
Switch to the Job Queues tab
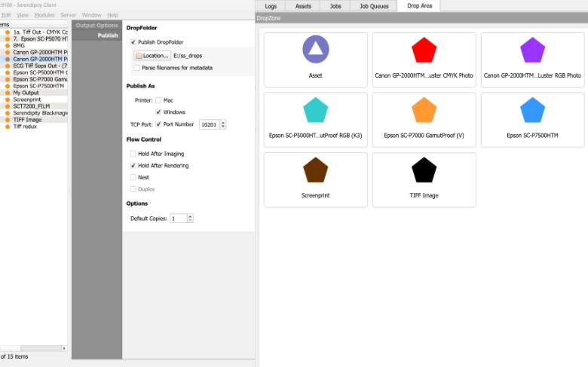coord(375,6)
